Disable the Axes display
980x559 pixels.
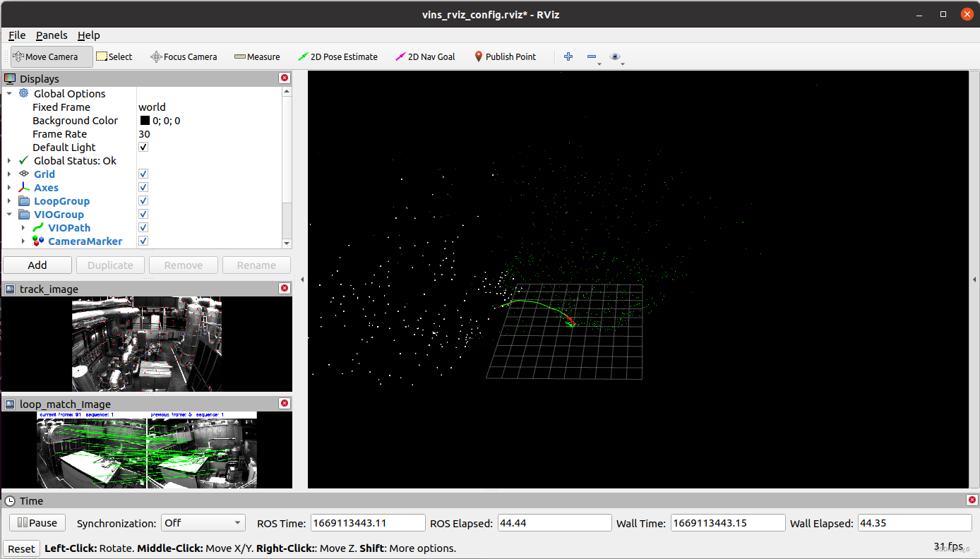pos(143,187)
